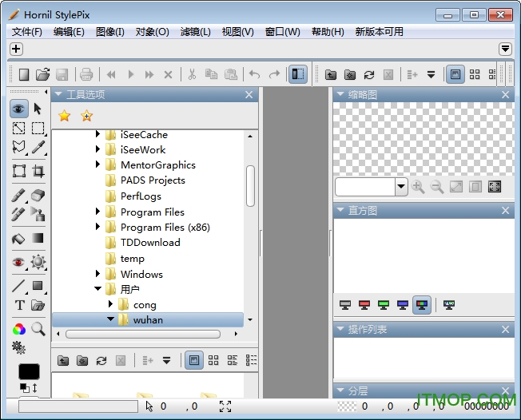This screenshot has width=521, height=420.
Task: Close the 缩略图 panel
Action: point(505,95)
